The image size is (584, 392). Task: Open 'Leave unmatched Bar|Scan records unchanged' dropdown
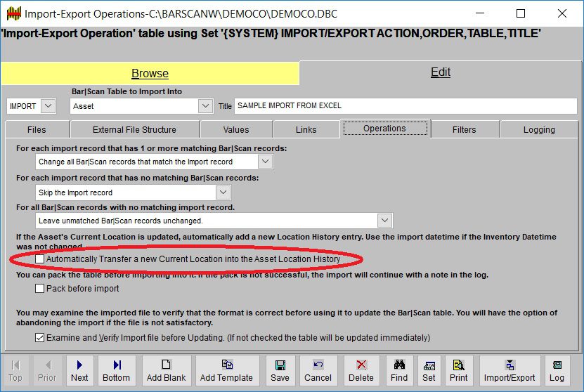click(x=384, y=221)
